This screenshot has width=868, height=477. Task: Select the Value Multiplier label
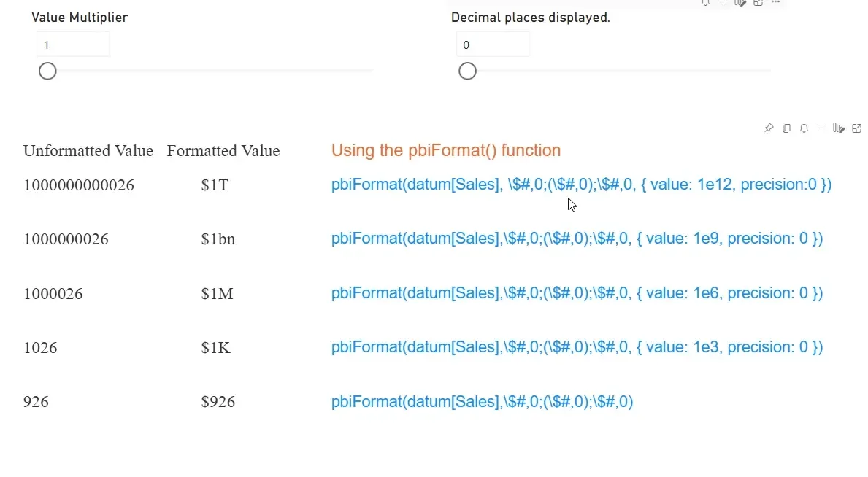[80, 18]
